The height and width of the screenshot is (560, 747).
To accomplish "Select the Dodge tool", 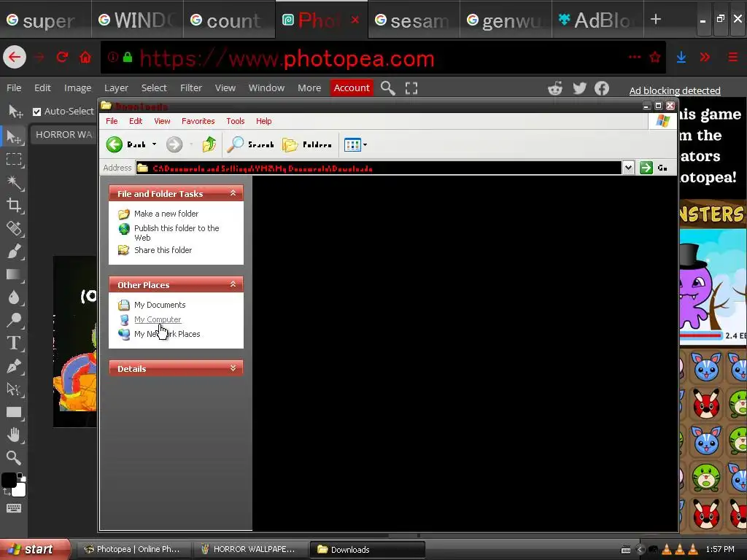I will 14,320.
